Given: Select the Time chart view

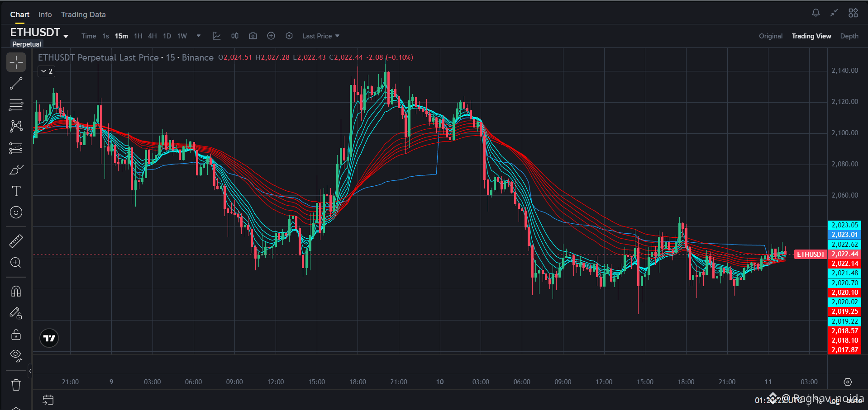Looking at the screenshot, I should [89, 36].
